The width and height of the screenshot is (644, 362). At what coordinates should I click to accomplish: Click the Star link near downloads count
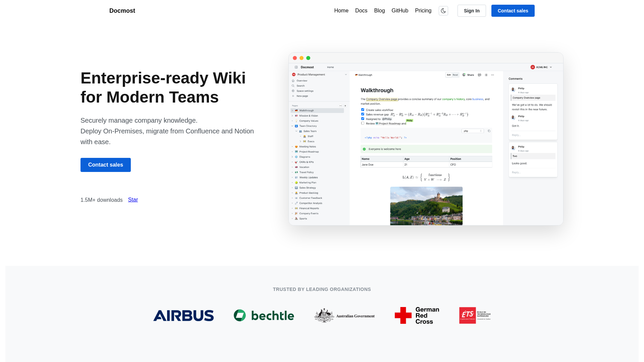(133, 200)
